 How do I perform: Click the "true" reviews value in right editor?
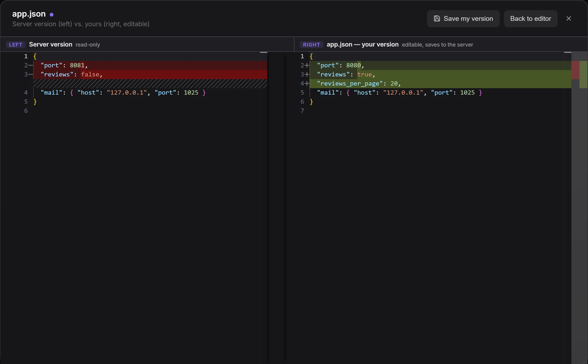coord(365,75)
